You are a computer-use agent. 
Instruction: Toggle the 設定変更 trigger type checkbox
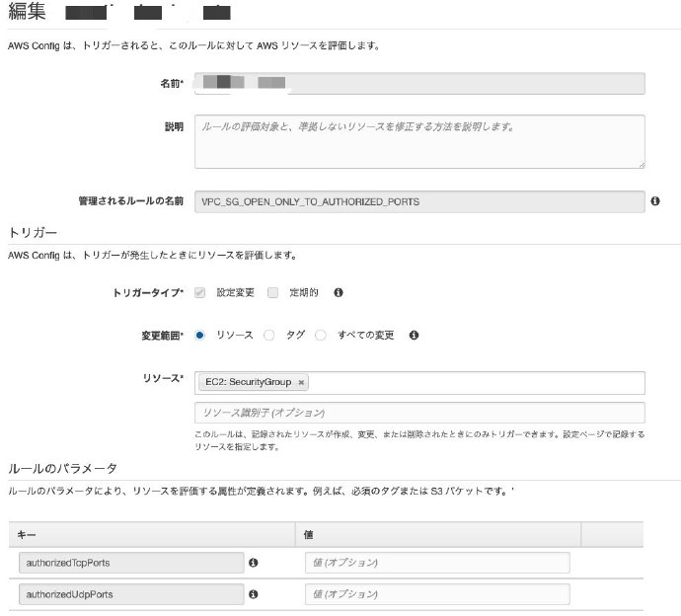(x=199, y=292)
